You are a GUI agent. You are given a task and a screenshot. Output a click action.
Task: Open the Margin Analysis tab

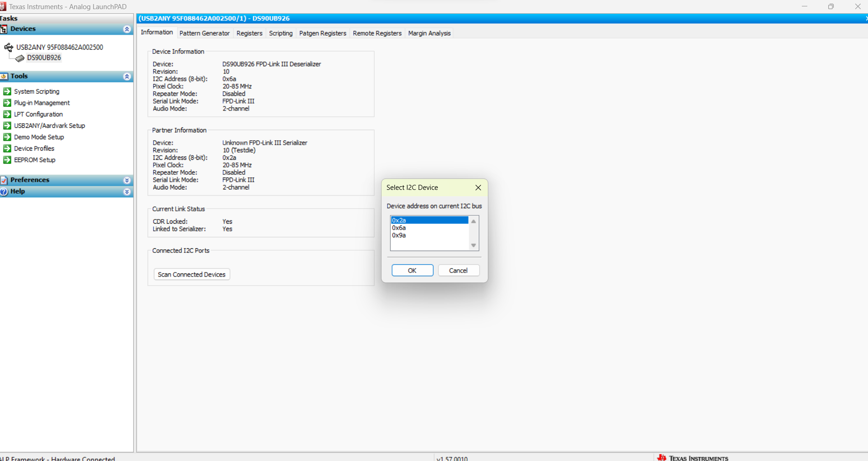[429, 33]
